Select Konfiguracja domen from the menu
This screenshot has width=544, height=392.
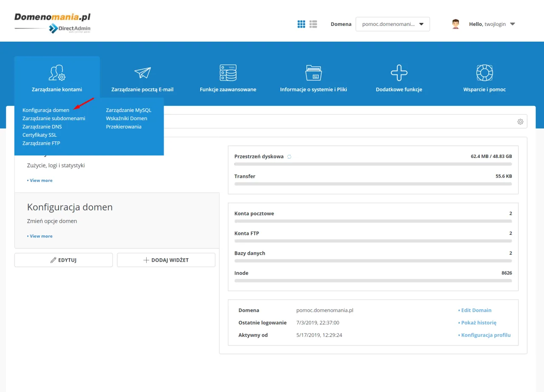coord(45,110)
